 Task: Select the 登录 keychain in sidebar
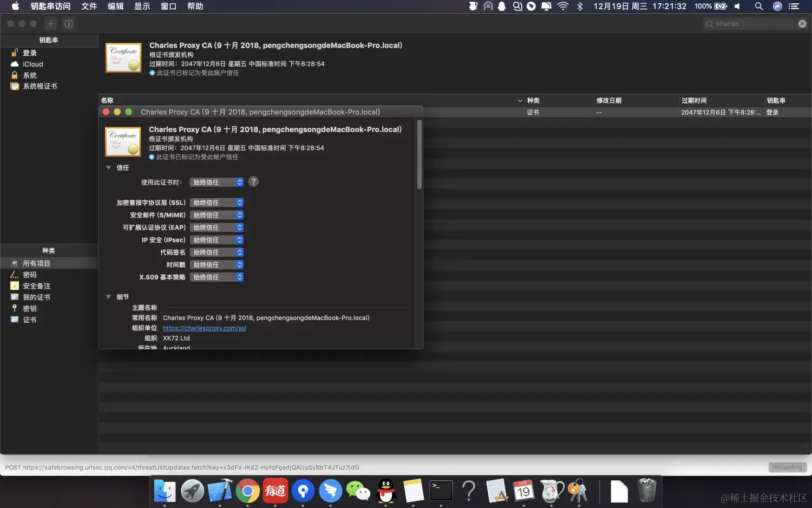coord(30,53)
